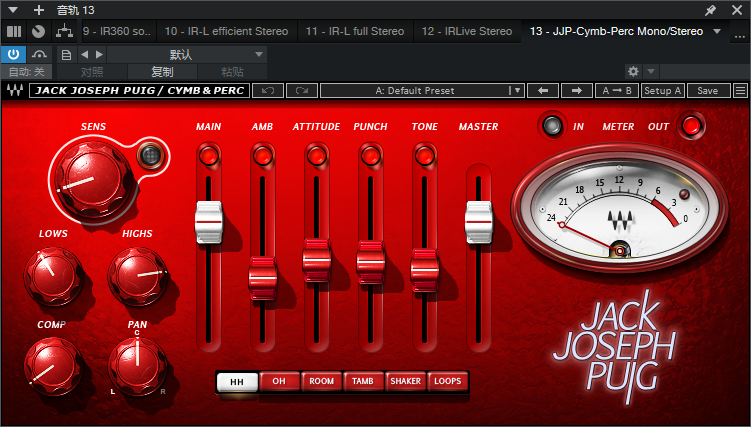Add a new plugin with the plus icon
751x427 pixels.
(x=39, y=10)
